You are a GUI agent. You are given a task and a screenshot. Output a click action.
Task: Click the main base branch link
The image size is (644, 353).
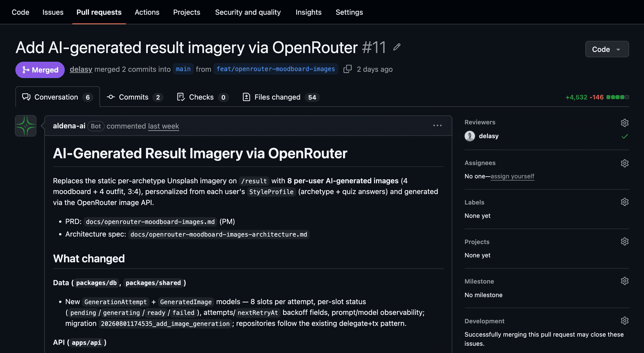pos(183,69)
